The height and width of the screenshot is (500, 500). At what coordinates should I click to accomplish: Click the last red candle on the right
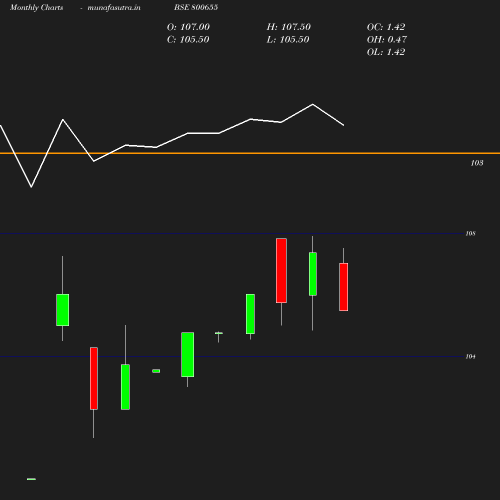click(344, 287)
